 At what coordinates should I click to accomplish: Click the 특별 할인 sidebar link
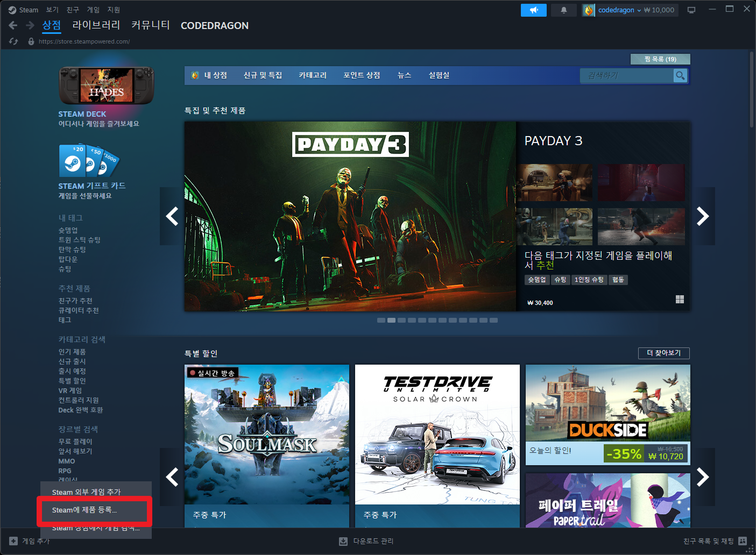coord(72,381)
